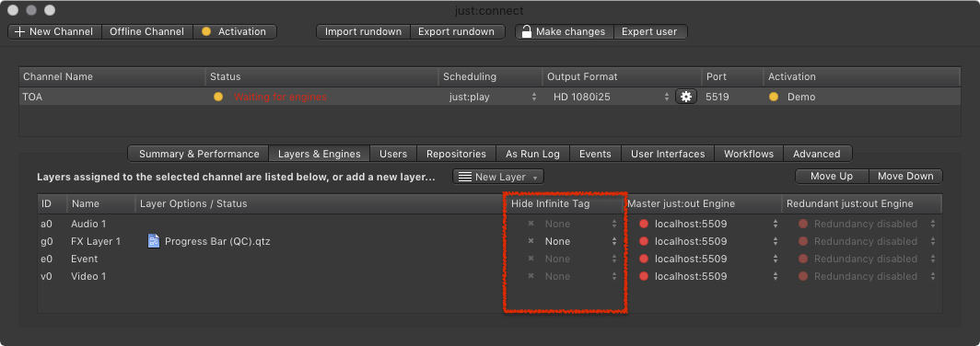This screenshot has width=980, height=346.
Task: Click the output format gear settings icon
Action: pyautogui.click(x=685, y=97)
